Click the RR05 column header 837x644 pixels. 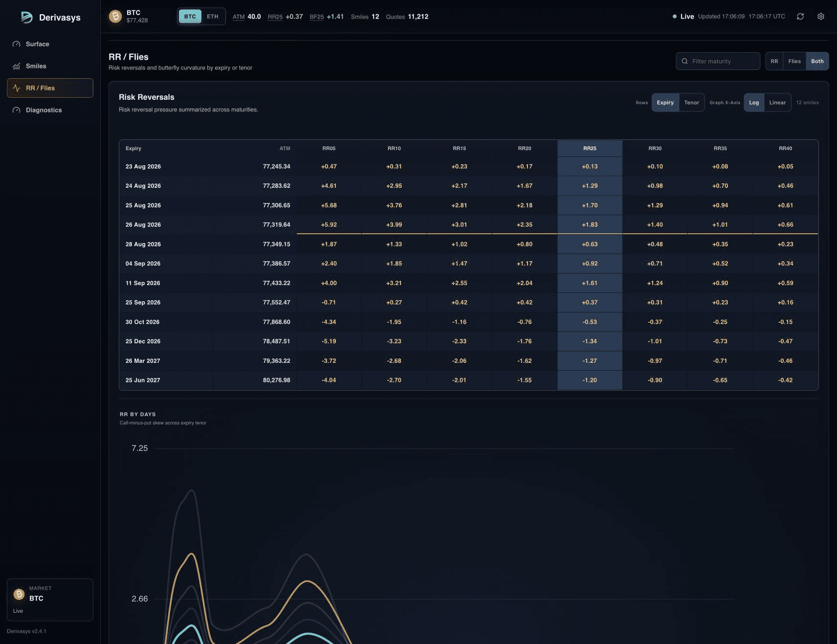pos(329,148)
